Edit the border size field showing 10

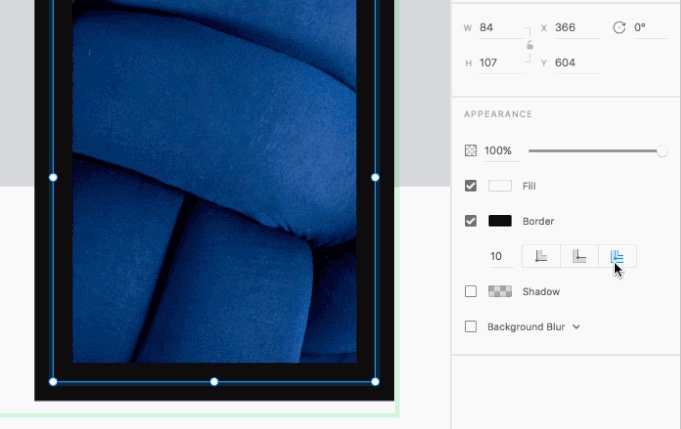(501, 257)
